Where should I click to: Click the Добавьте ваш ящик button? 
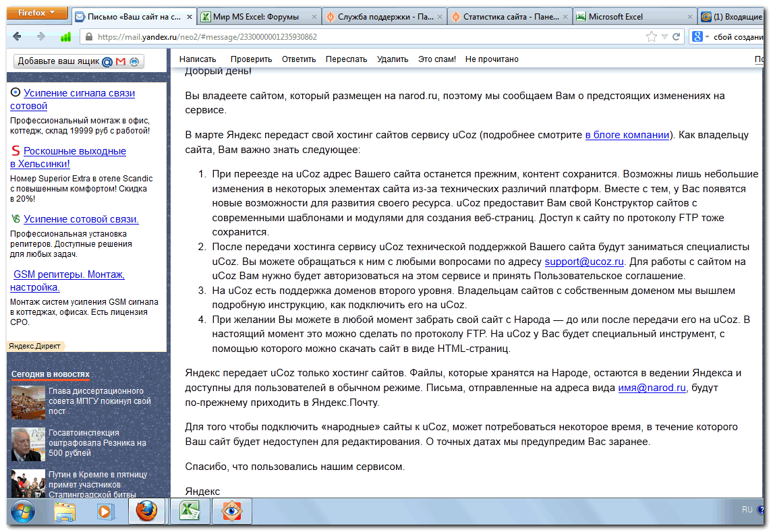click(79, 61)
